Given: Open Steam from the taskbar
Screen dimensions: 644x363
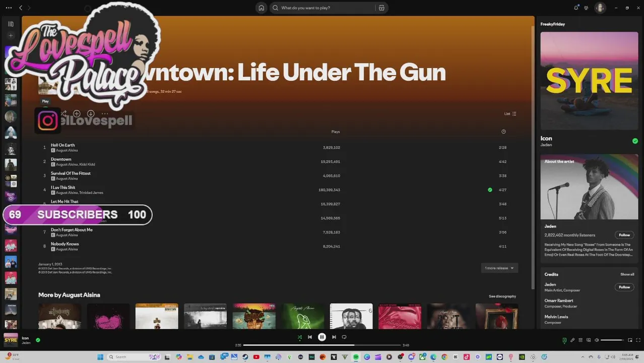Looking at the screenshot, I should click(245, 357).
